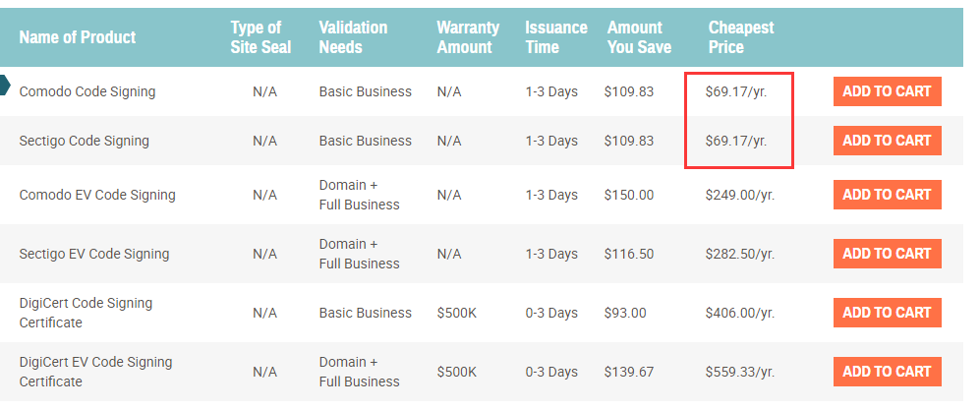Open the Sectigo Code Signing product name
The image size is (980, 410).
85,141
